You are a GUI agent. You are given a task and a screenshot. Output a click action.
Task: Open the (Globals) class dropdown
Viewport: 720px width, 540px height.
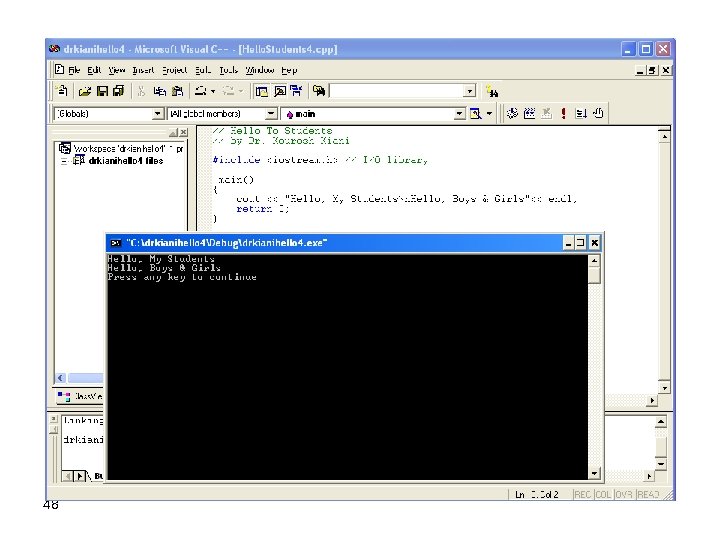[x=158, y=113]
